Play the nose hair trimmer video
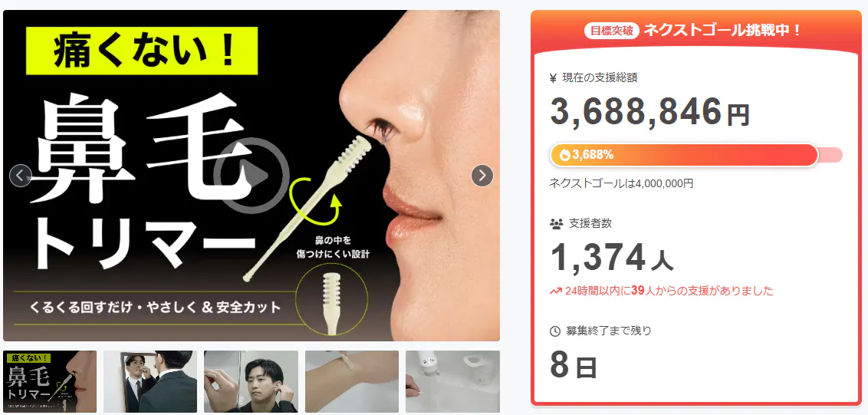The image size is (868, 415). tap(252, 176)
